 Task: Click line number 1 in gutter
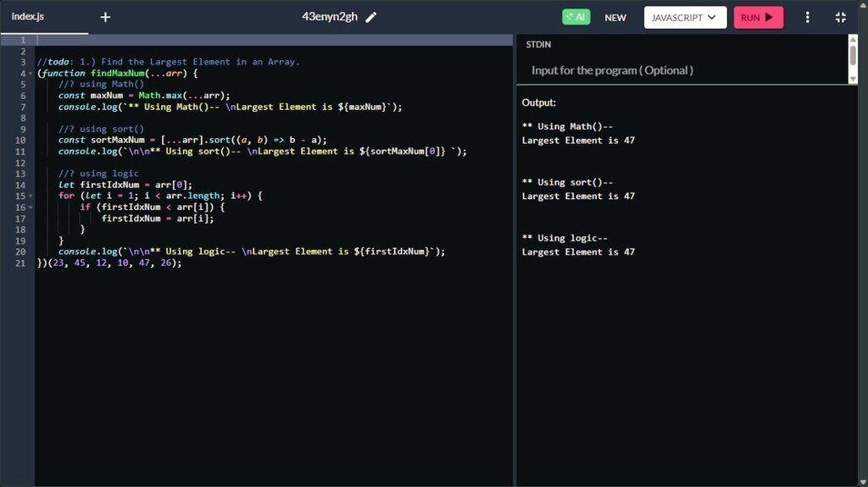23,40
